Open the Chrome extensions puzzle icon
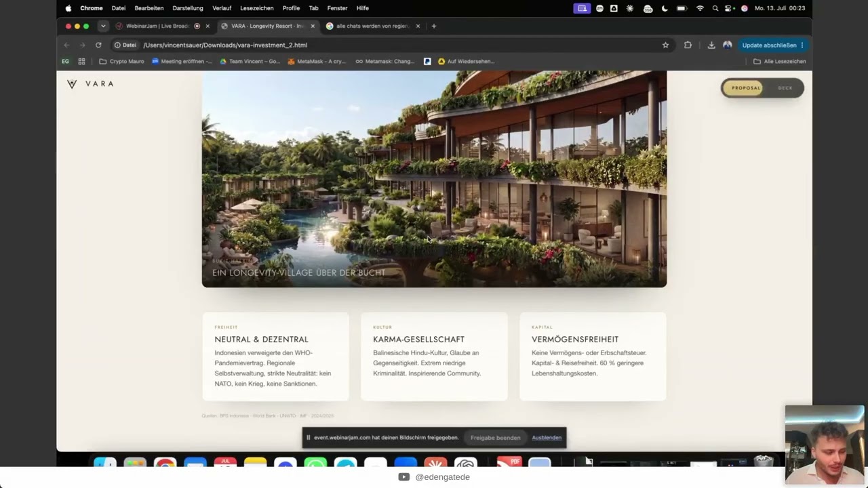This screenshot has height=488, width=868. 688,45
